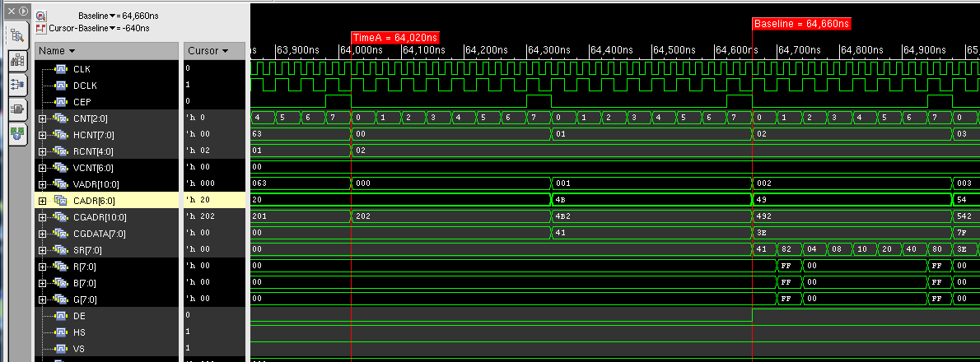
Task: Click the RCNT[4:0] bus icon
Action: (61, 151)
